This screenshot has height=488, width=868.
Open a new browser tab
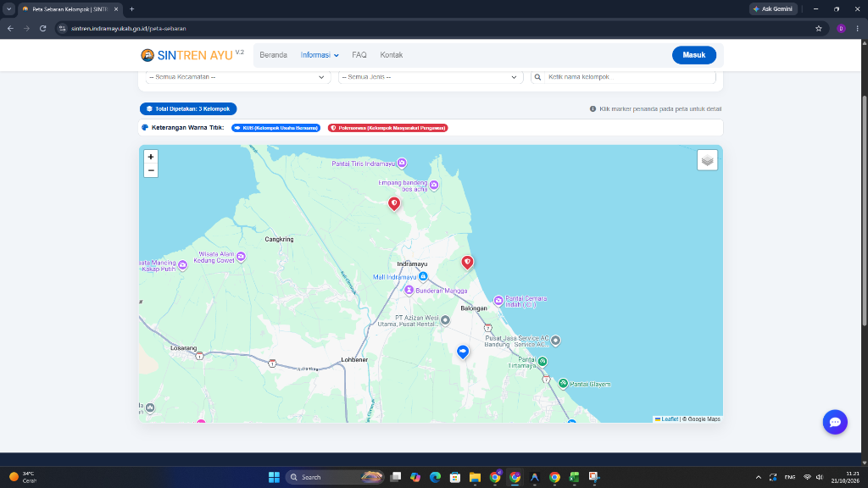click(131, 8)
